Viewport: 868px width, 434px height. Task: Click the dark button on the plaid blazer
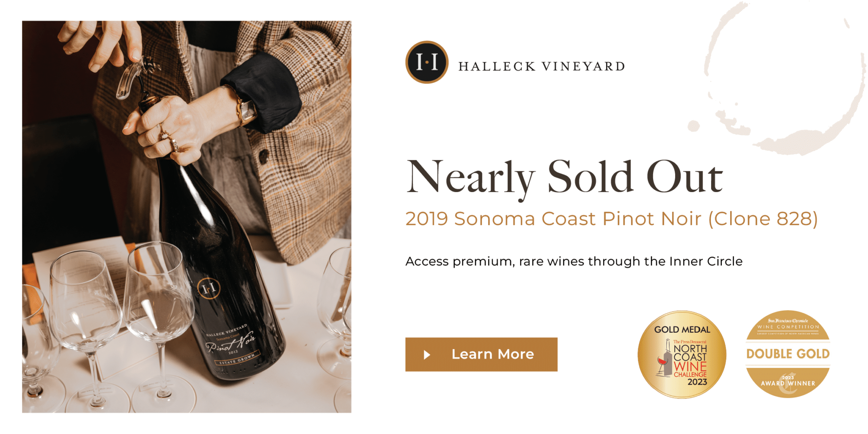[x=264, y=156]
